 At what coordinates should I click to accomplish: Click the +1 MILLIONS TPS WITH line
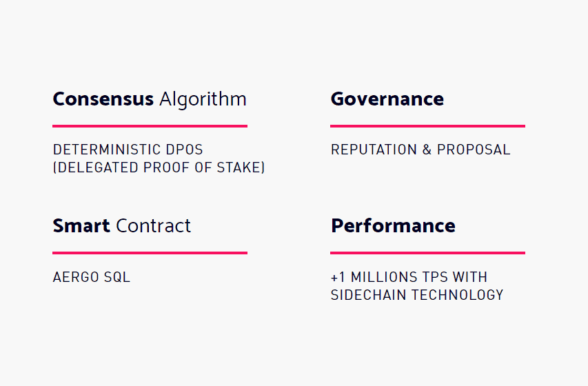[x=409, y=277]
